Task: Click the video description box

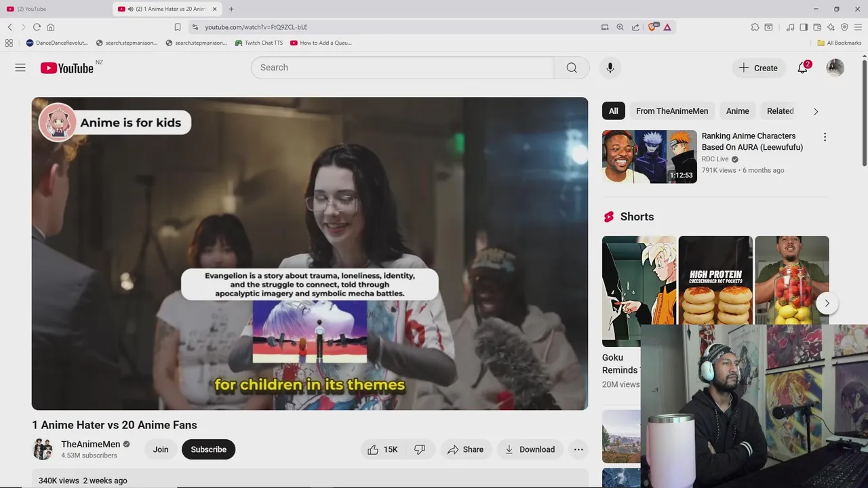Action: pyautogui.click(x=310, y=478)
